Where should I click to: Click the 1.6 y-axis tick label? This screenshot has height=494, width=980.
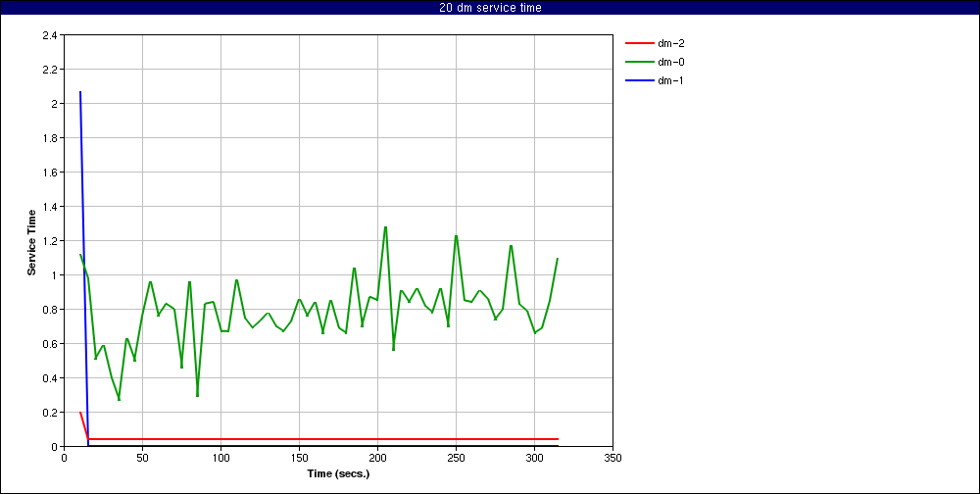coord(49,173)
